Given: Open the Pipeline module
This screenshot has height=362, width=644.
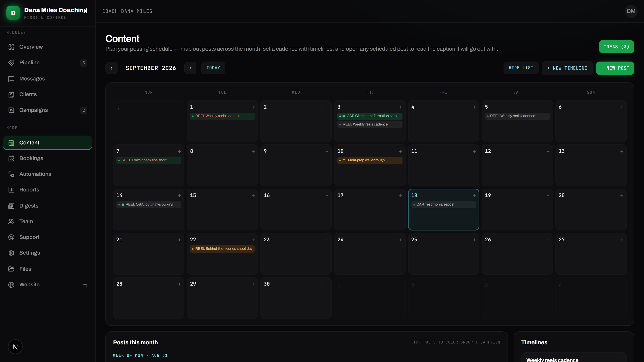Looking at the screenshot, I should tap(48, 63).
